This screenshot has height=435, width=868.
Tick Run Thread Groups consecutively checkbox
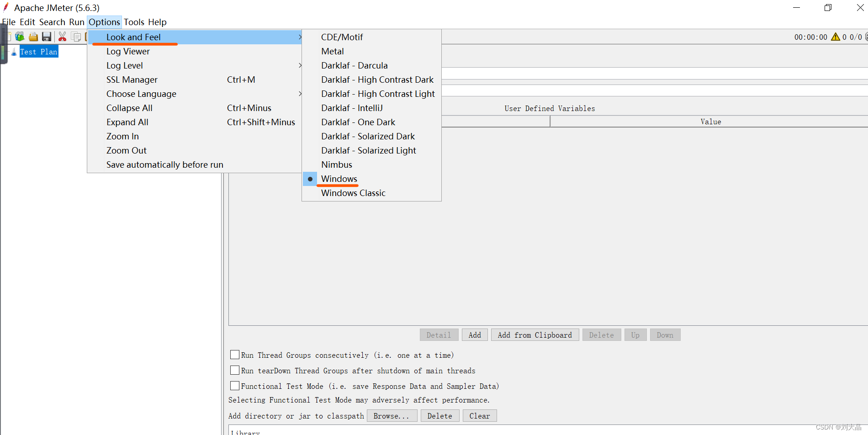tap(235, 355)
